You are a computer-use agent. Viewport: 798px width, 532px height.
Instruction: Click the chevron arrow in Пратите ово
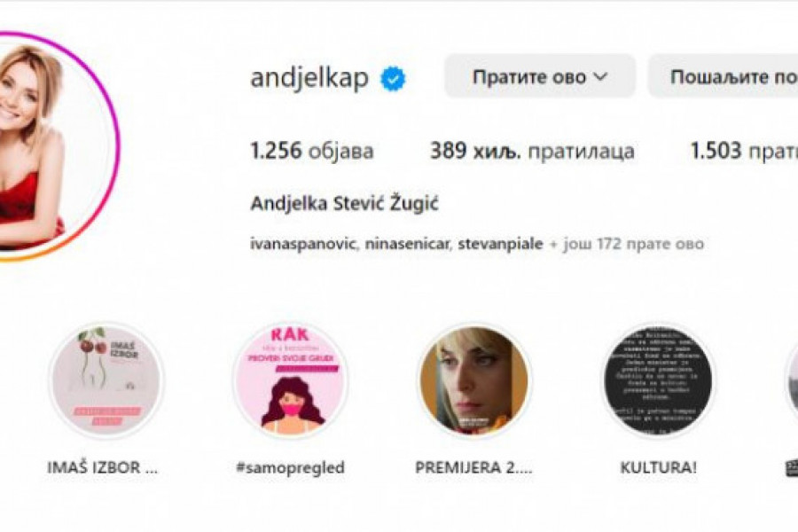coord(601,77)
